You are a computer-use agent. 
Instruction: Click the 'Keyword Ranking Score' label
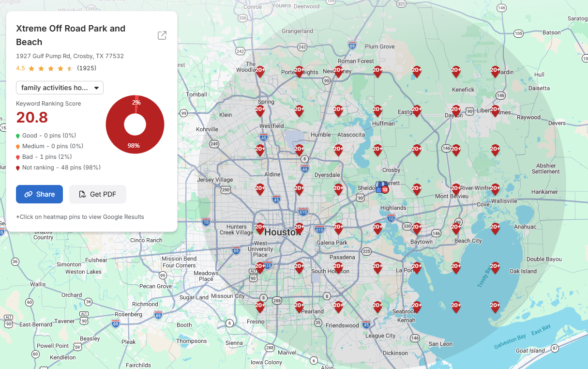48,104
